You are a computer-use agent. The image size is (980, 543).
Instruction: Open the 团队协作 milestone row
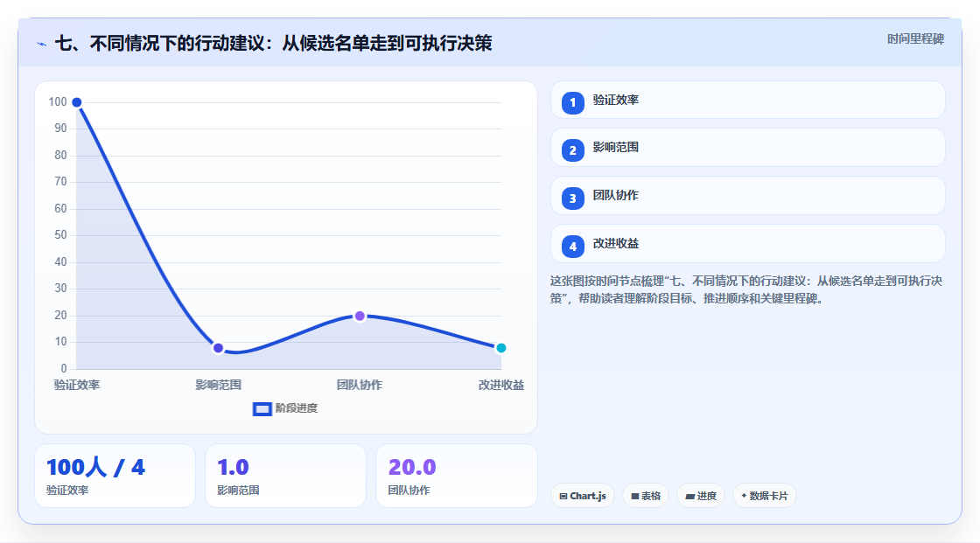click(747, 196)
